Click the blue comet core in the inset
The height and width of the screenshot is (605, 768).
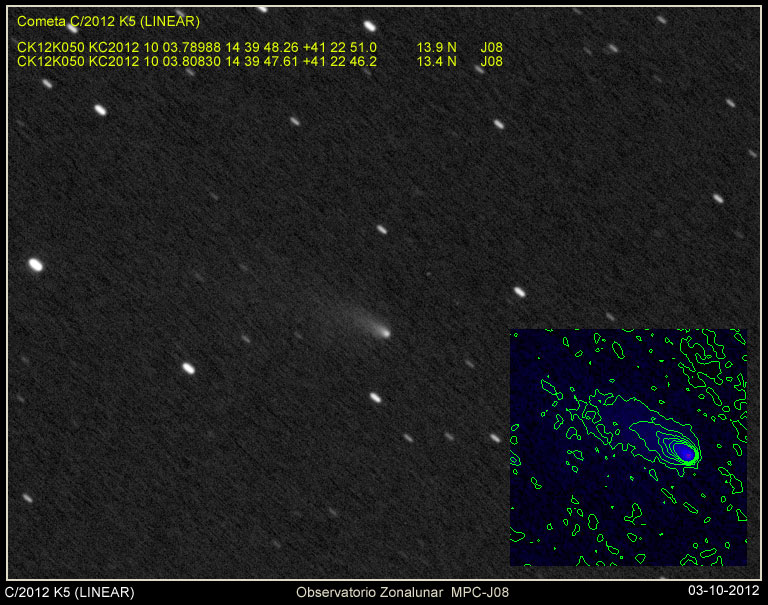(686, 453)
